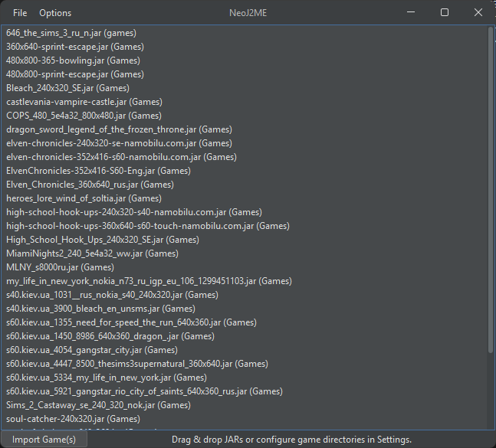Click the Import Game(s) button
The width and height of the screenshot is (496, 448).
(44, 440)
